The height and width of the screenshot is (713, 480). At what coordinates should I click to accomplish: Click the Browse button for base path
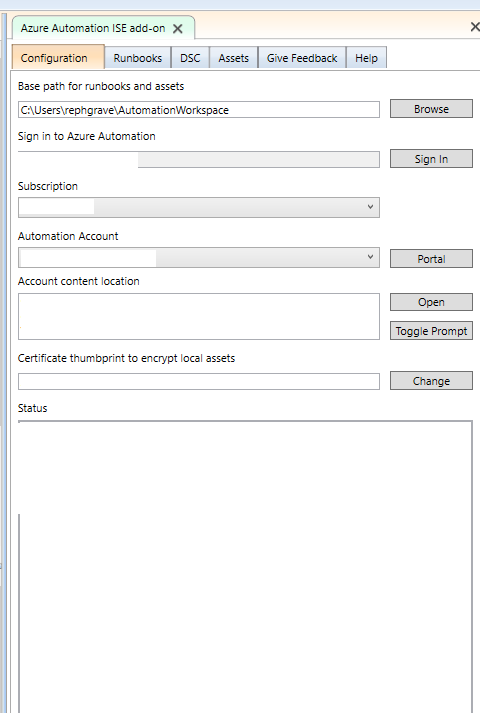431,109
